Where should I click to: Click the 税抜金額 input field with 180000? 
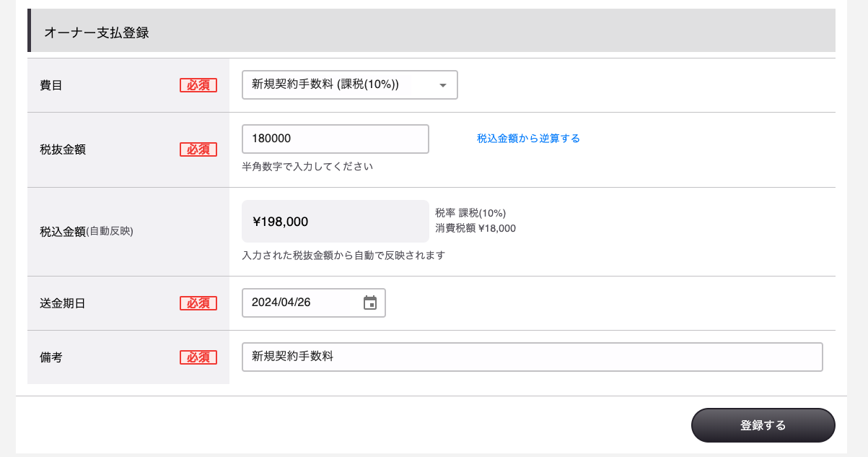click(336, 139)
